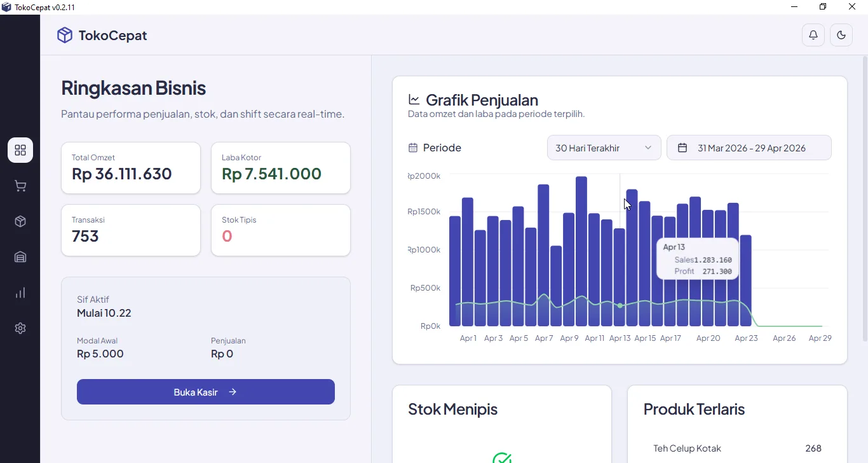Open the 31 Mar 2026 - 29 Apr 2026 date picker
Screen dimensions: 868x463
click(x=749, y=148)
